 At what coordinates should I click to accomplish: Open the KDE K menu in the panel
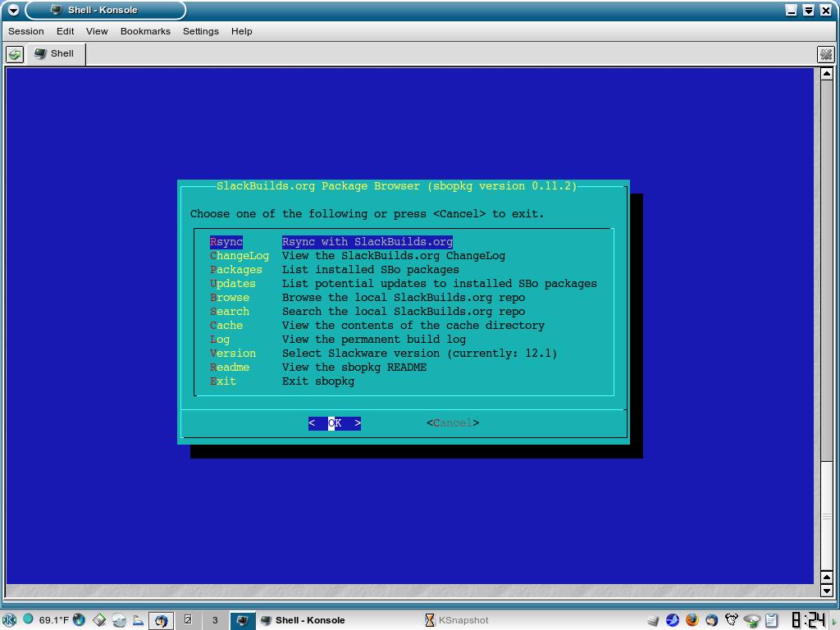pos(10,620)
